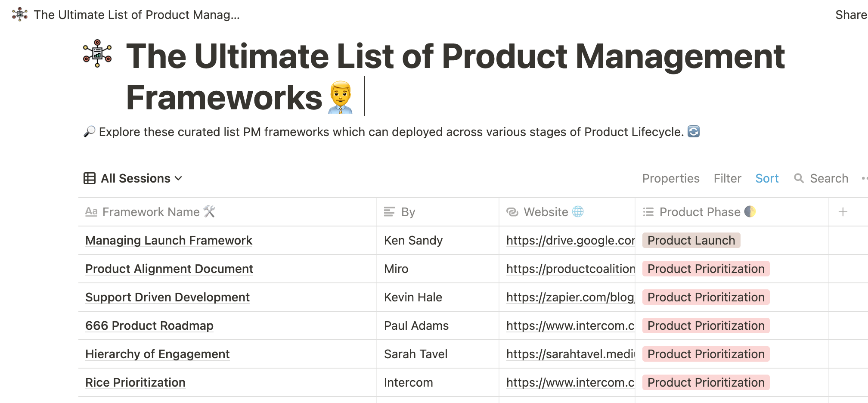Click the table view icon beside All Sessions

click(89, 178)
